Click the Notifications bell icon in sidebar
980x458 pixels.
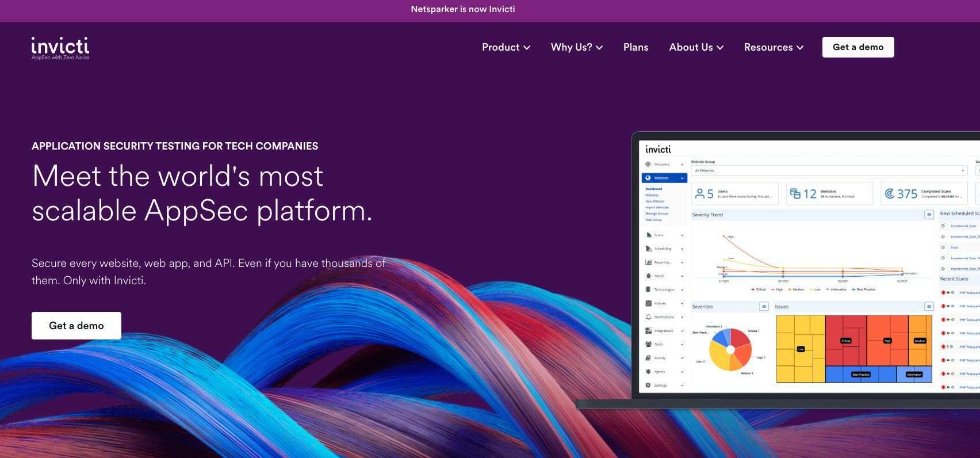pyautogui.click(x=649, y=317)
